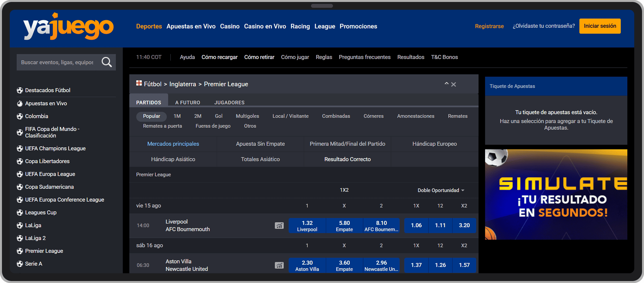644x283 pixels.
Task: Select Resultado Correcto market group
Action: pyautogui.click(x=347, y=159)
